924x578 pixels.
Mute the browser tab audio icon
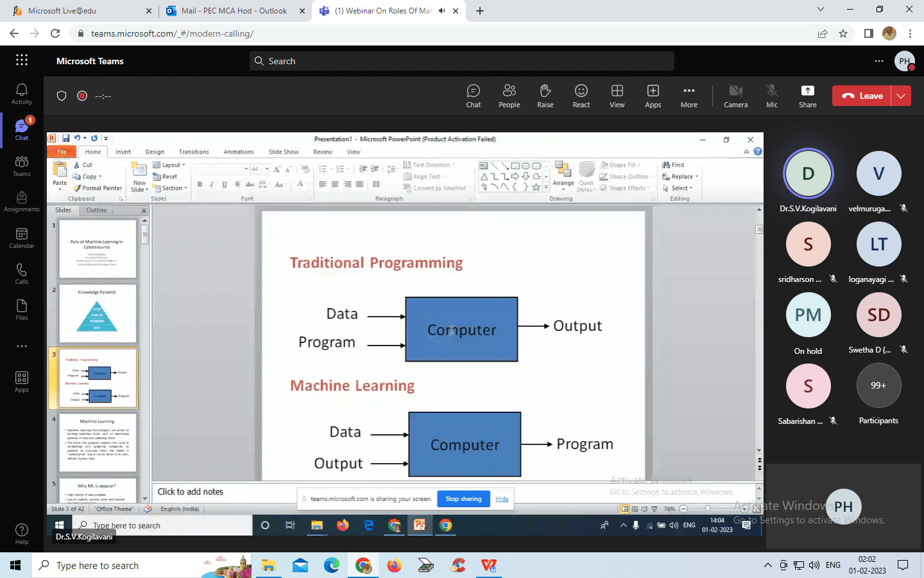[442, 11]
